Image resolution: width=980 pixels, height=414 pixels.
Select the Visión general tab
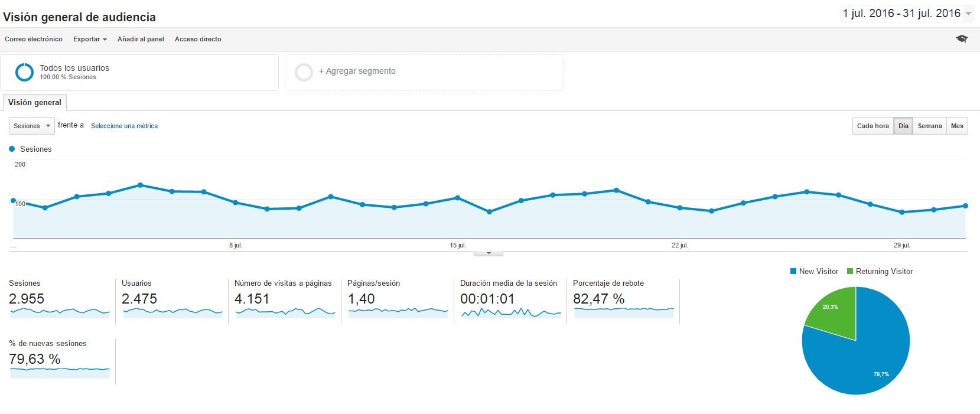35,102
